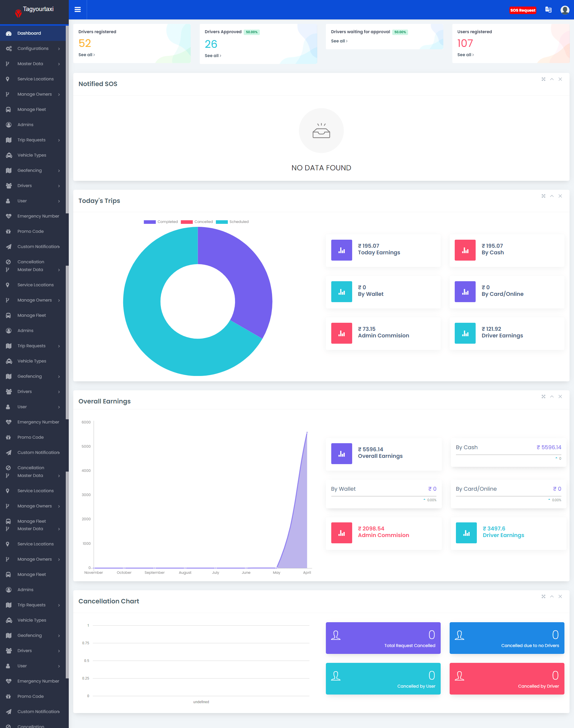This screenshot has height=728, width=574.
Task: Click pink chart icon beside ₹195.07 By Cash
Action: point(465,250)
